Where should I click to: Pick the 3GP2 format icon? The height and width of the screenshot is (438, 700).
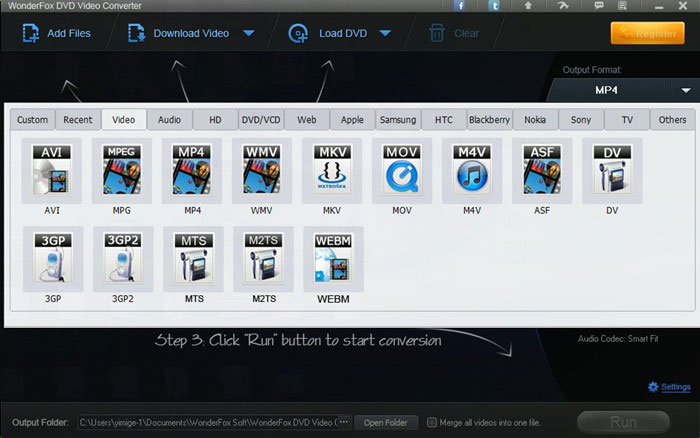click(x=123, y=259)
